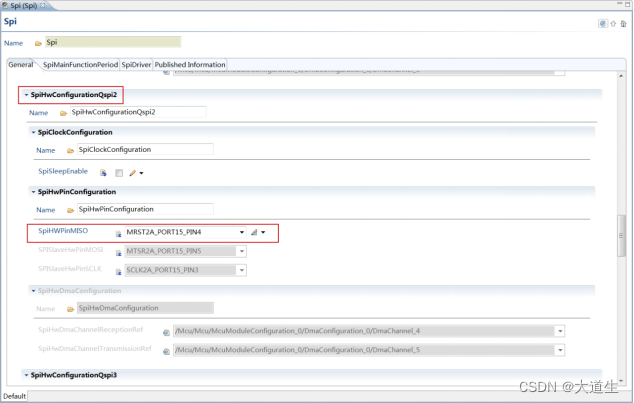Open the DmaChannel_4 reception reference dropdown
This screenshot has height=403, width=634.
pyautogui.click(x=560, y=331)
